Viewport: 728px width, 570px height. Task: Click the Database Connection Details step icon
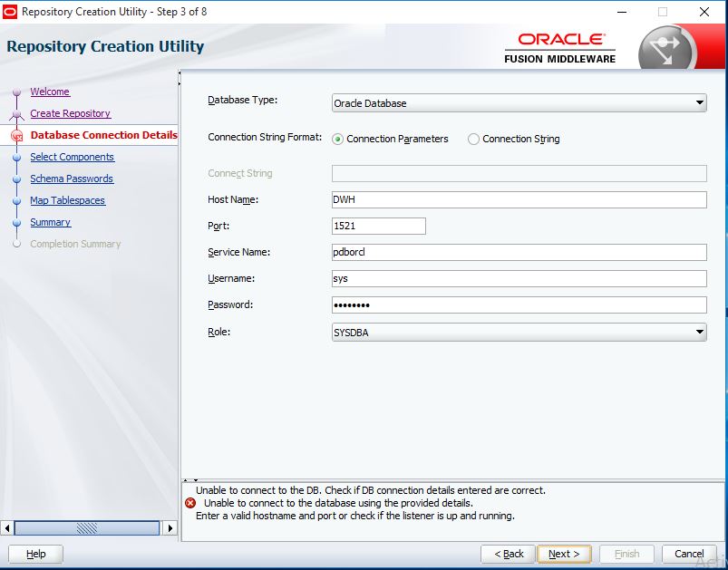tap(16, 136)
